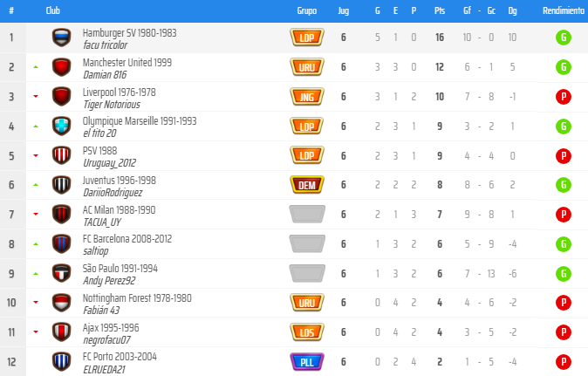Screen dimensions: 588x376
Task: Click the FC Barcelona 2008-2012 crest
Action: point(61,244)
